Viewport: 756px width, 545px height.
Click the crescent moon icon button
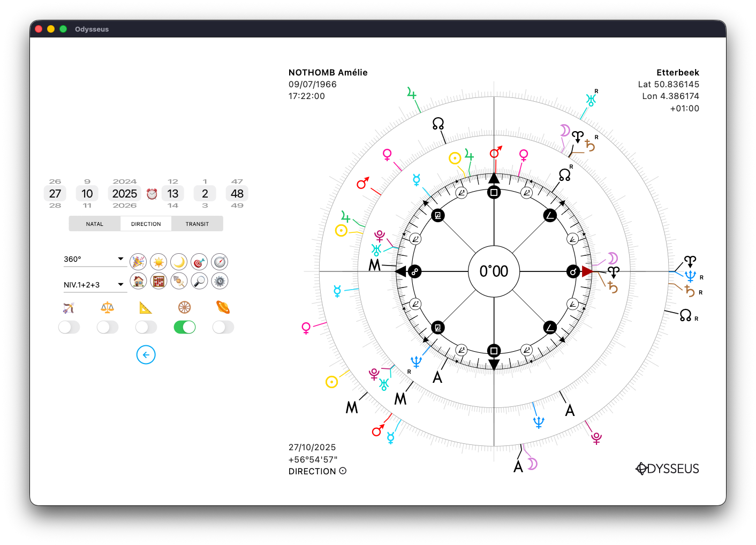pyautogui.click(x=179, y=262)
